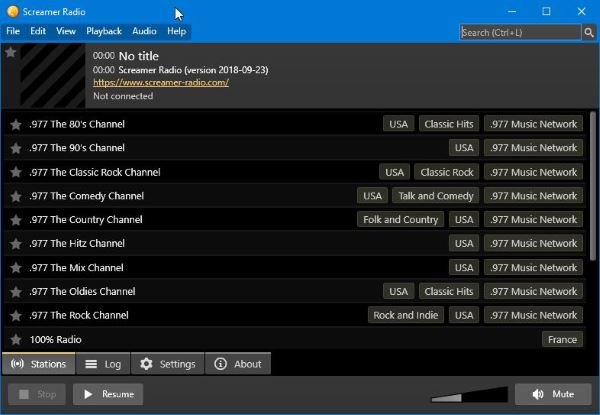Click the station album art thumbnail
This screenshot has height=415, width=600.
tap(52, 75)
